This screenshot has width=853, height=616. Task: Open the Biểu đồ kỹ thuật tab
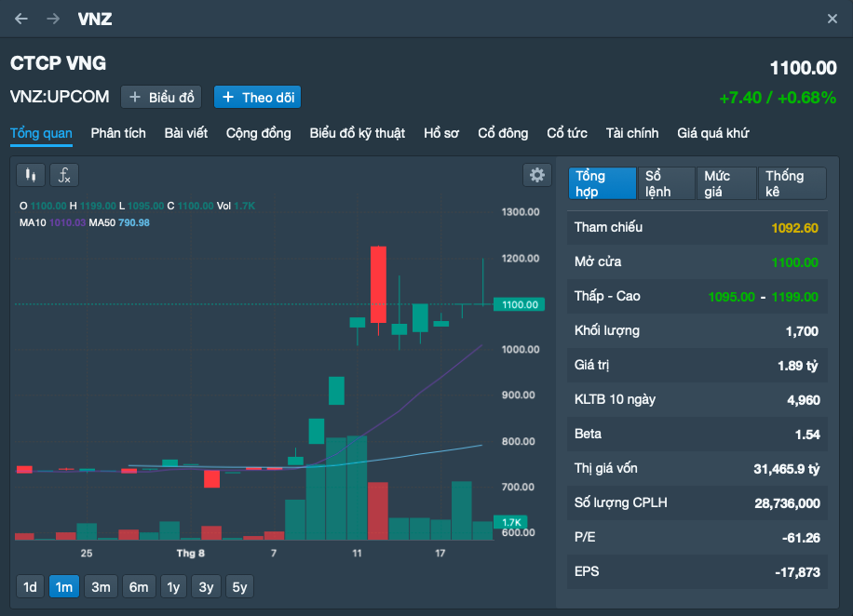(358, 133)
